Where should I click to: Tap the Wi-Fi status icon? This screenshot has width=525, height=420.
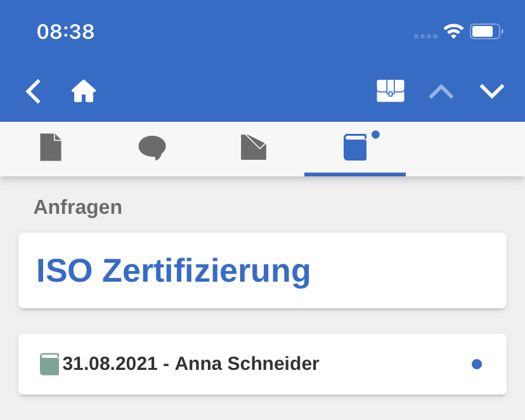[453, 31]
